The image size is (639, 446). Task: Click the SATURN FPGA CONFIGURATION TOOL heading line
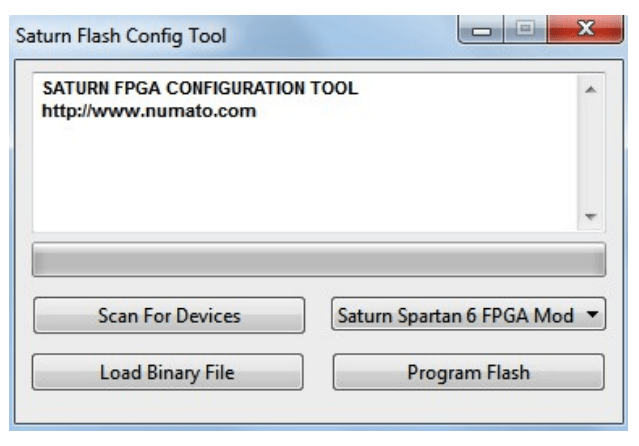pos(200,89)
